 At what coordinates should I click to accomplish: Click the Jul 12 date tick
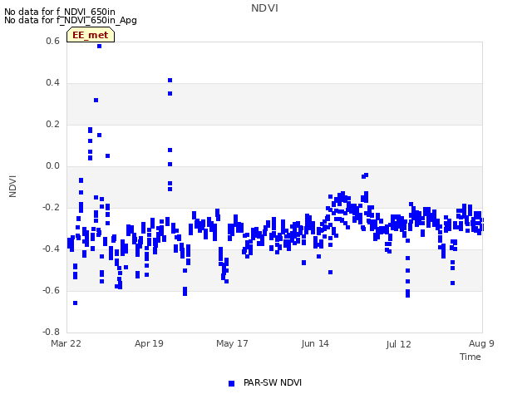tap(398, 344)
